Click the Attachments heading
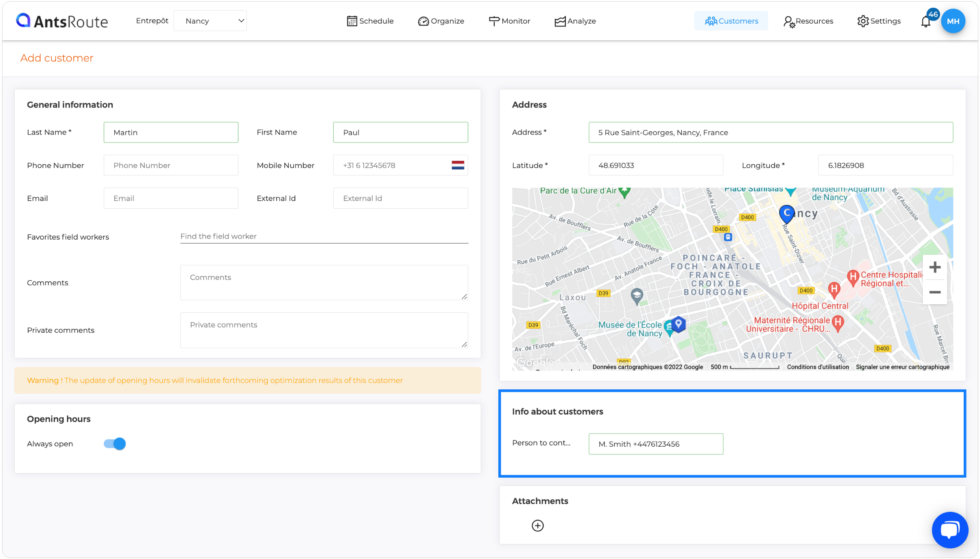 [x=540, y=501]
